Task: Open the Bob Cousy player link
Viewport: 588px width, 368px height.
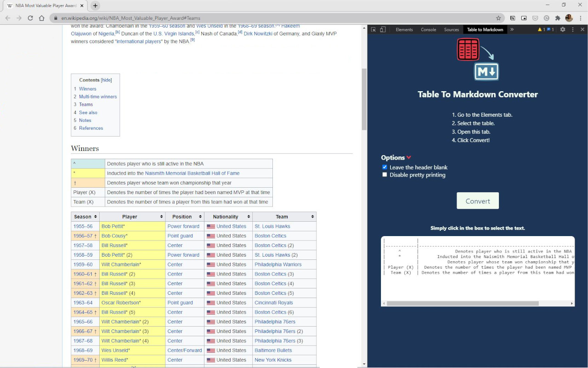Action: (113, 236)
